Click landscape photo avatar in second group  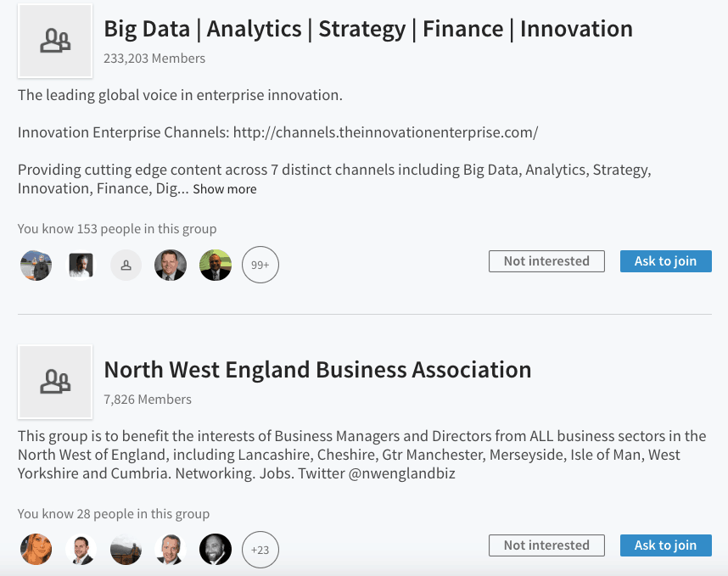pos(126,549)
